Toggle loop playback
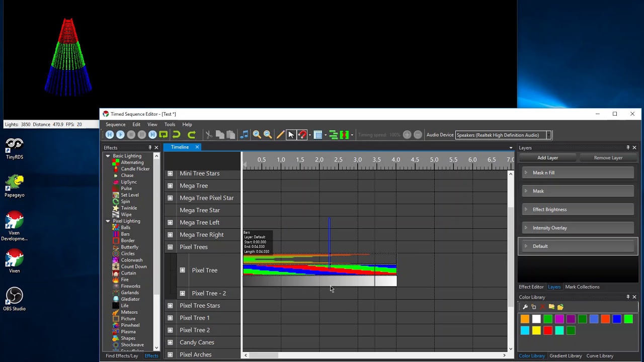This screenshot has width=644, height=362. pos(164,135)
